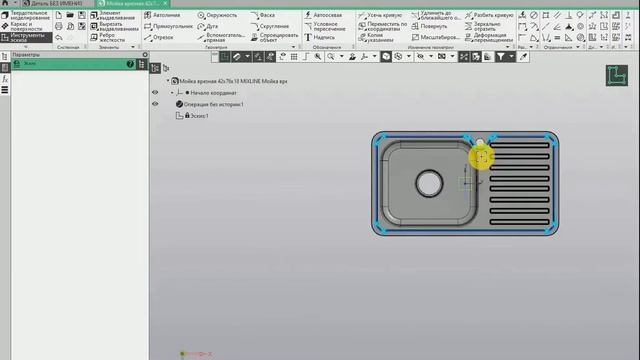Image resolution: width=640 pixels, height=360 pixels.
Task: Select the Вспомогательная прямая tool
Action: click(x=221, y=37)
